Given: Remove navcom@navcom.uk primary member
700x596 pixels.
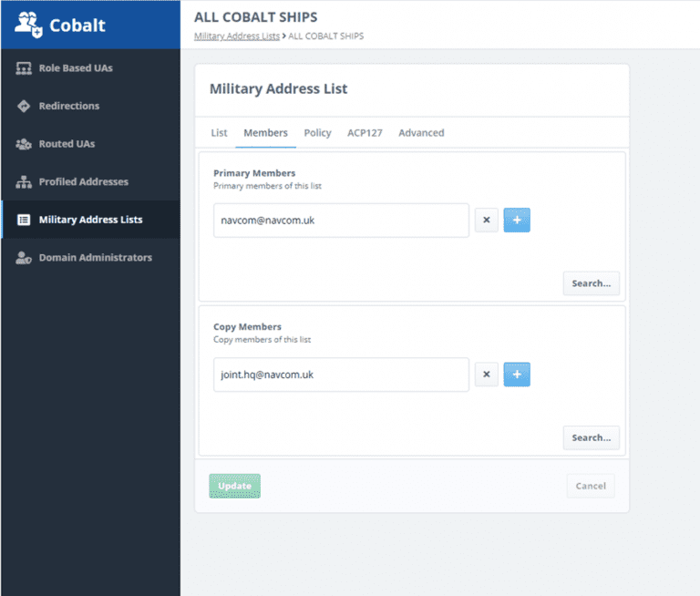Looking at the screenshot, I should tap(487, 221).
